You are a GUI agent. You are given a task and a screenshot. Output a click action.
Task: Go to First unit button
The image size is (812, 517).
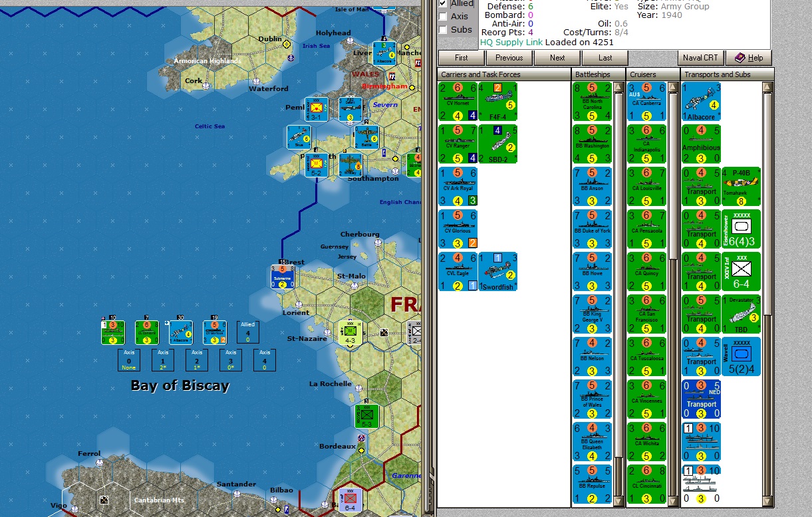click(x=462, y=58)
